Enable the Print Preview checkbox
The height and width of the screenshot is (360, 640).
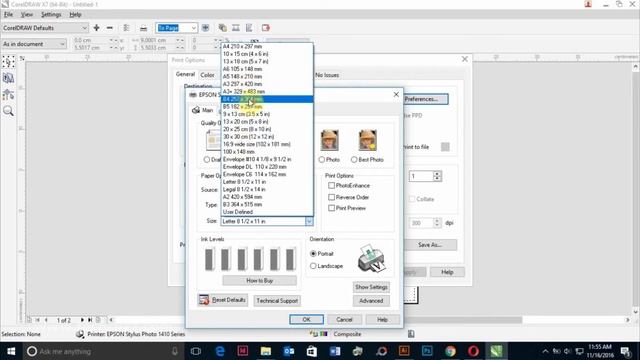pyautogui.click(x=331, y=208)
